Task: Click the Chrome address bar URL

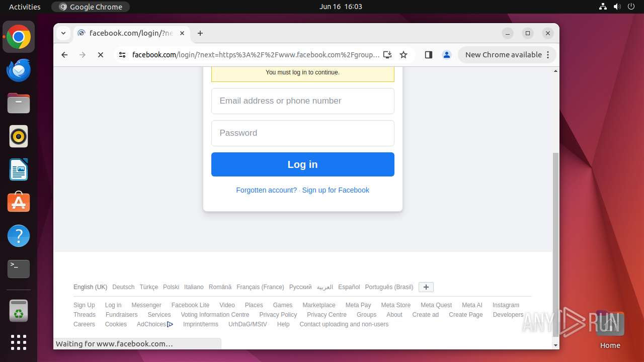Action: pyautogui.click(x=256, y=55)
